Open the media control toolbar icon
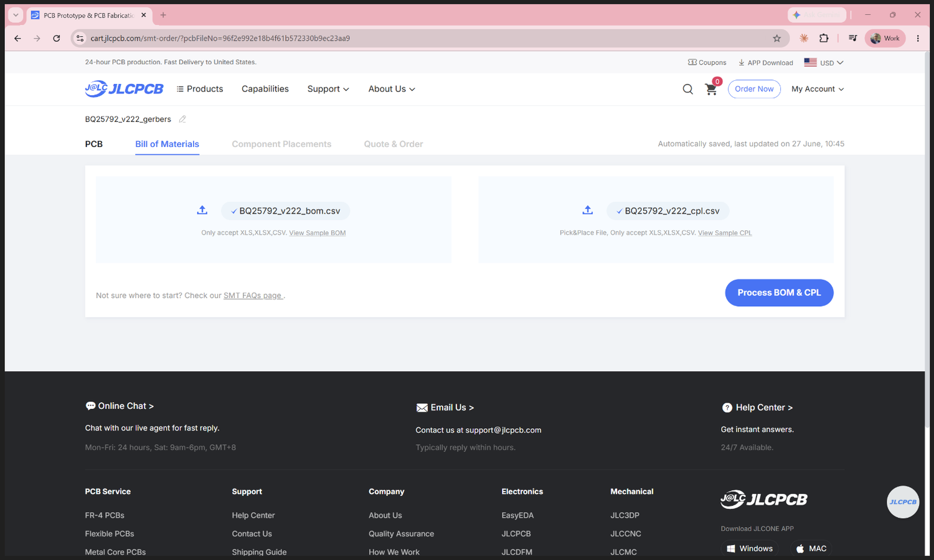The width and height of the screenshot is (934, 560). pyautogui.click(x=853, y=38)
